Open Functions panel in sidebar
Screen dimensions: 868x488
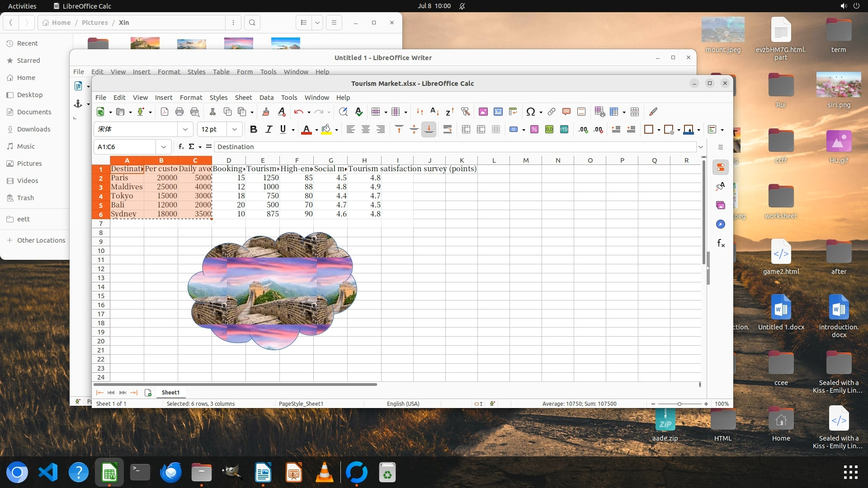(721, 244)
